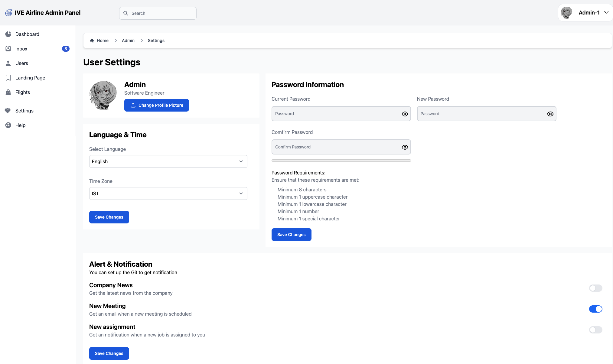
Task: Click the Flights bag icon
Action: (x=8, y=92)
